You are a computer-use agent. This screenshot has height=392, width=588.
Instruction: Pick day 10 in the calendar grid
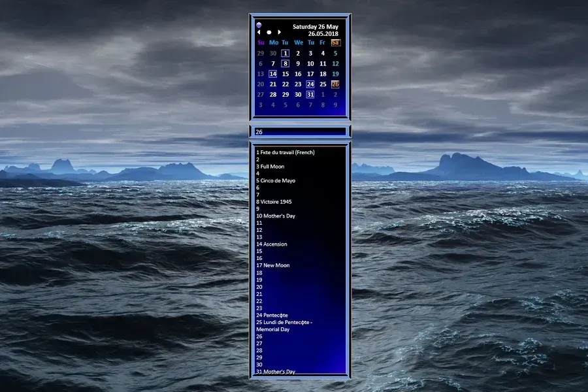pos(310,64)
